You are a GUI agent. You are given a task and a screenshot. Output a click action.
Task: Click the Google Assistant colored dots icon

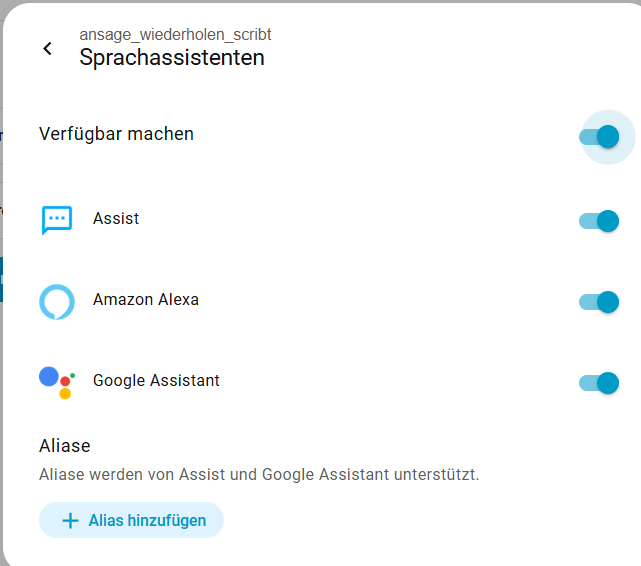56,382
